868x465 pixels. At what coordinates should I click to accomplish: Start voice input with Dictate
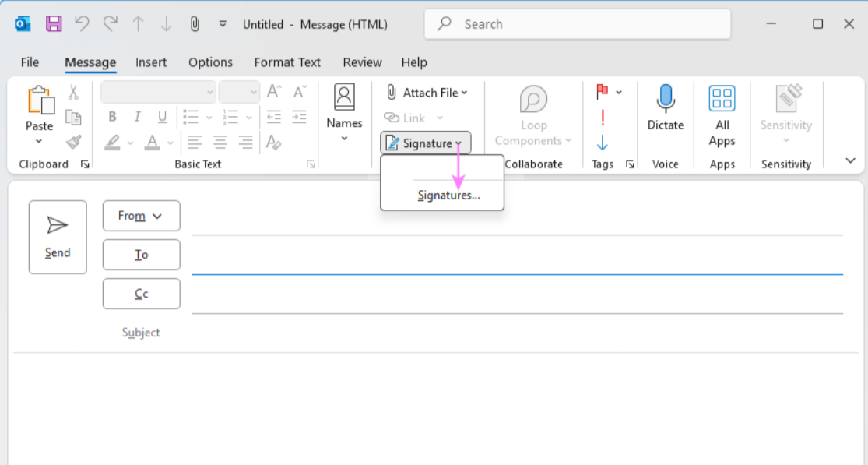coord(666,109)
